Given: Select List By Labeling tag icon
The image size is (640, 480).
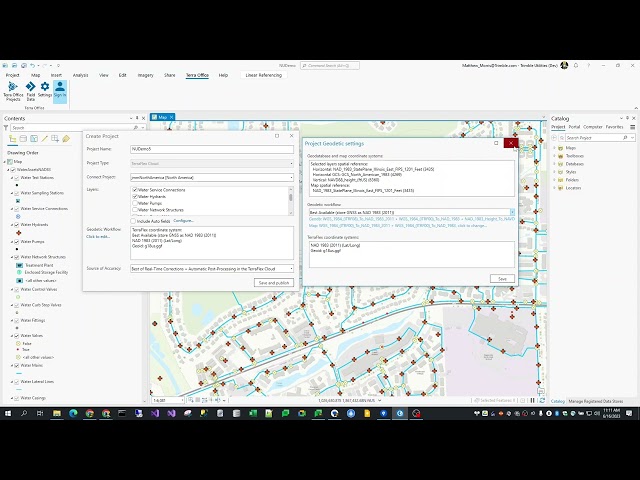Looking at the screenshot, I should point(66,139).
